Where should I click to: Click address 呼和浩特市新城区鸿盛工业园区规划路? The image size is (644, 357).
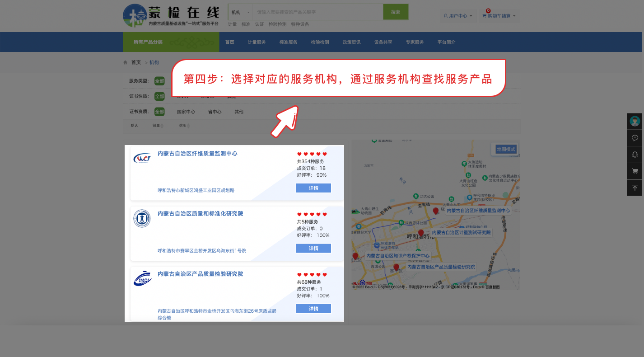pos(196,190)
